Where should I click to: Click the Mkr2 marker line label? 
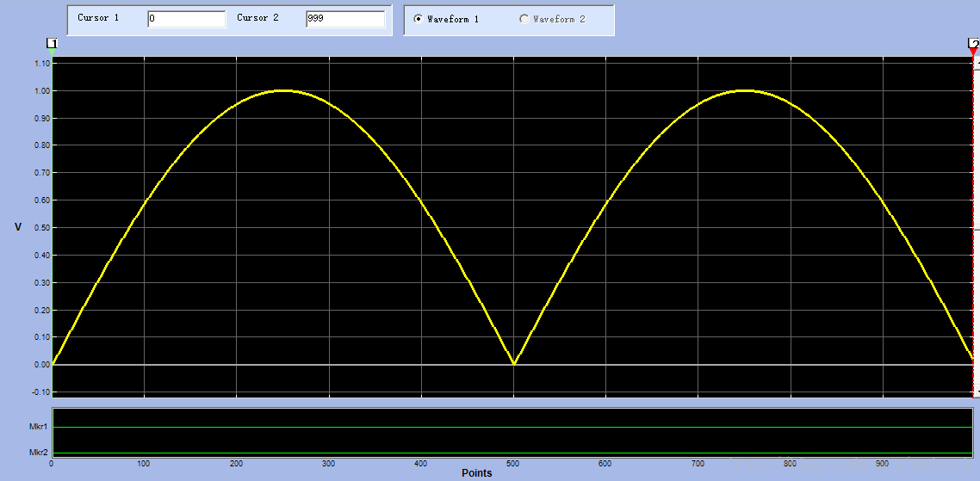point(38,453)
